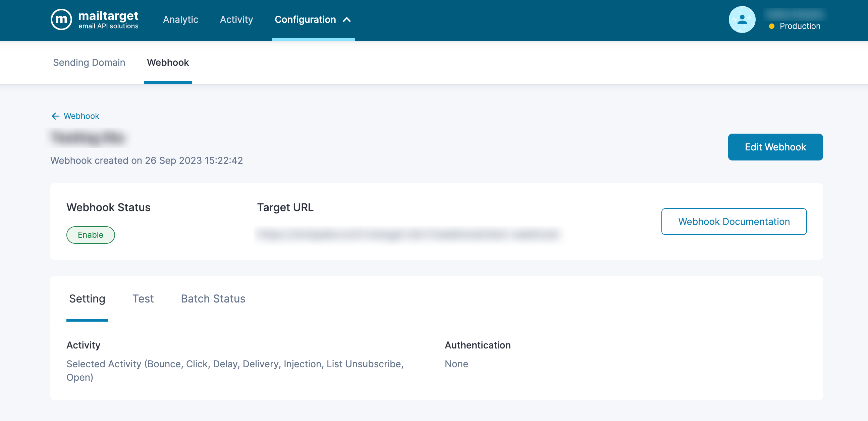This screenshot has width=868, height=421.
Task: Switch to the Test tab
Action: (x=143, y=298)
